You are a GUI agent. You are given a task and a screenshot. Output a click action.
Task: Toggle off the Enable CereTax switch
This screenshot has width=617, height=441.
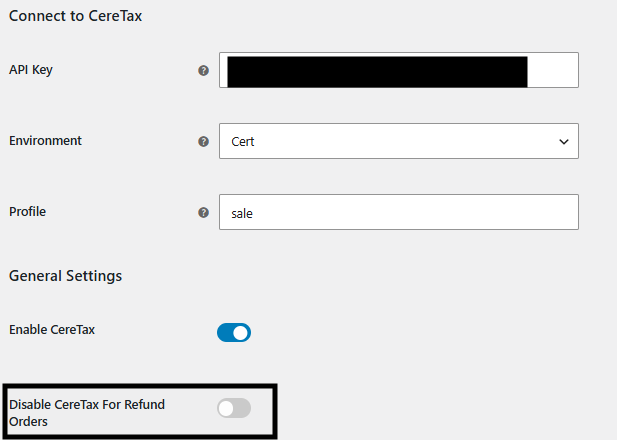(234, 333)
